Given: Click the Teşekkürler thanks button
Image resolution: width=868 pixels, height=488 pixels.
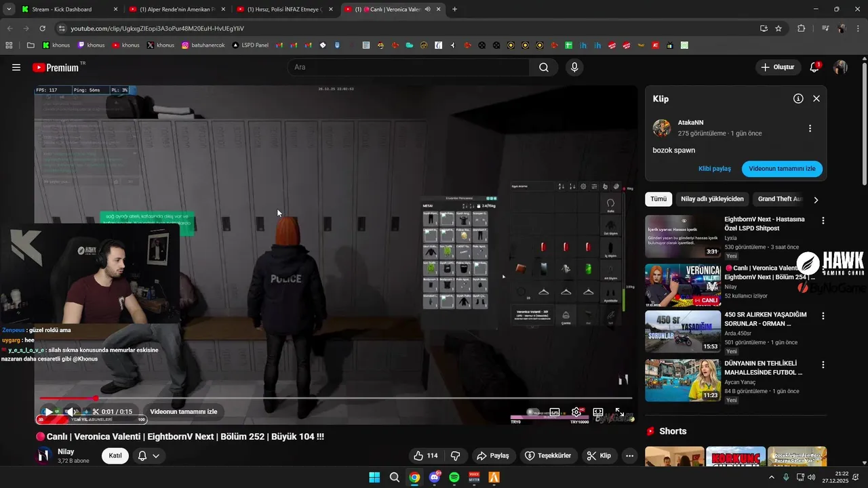Looking at the screenshot, I should tap(549, 455).
